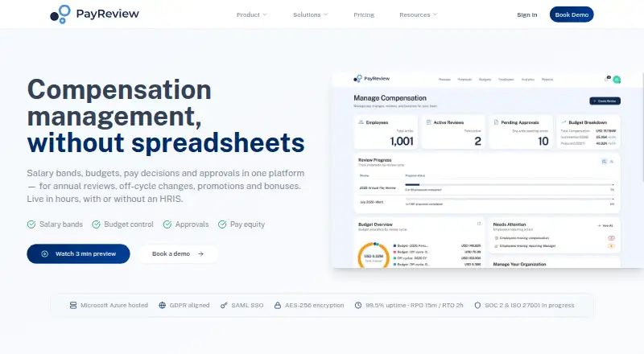Viewport: 644px width, 354px height.
Task: Click the play icon in the preview button
Action: [x=45, y=253]
